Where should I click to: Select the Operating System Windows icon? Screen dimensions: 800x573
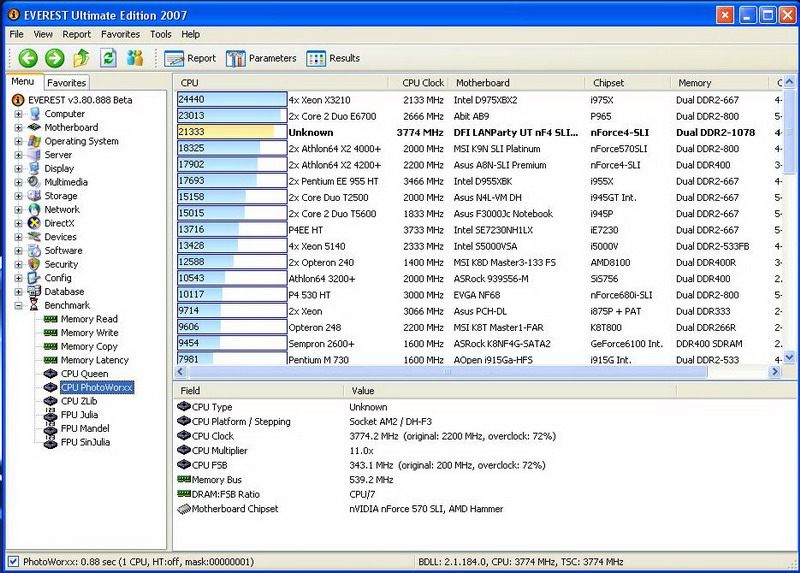point(35,141)
